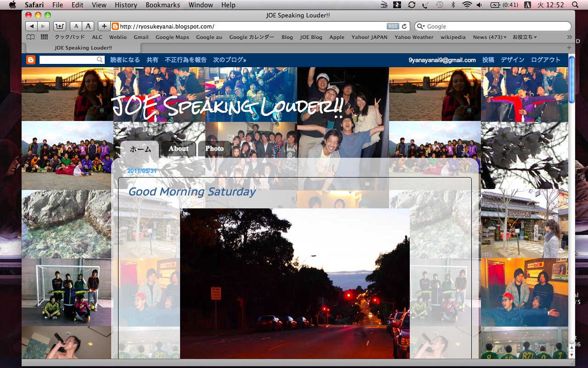
Task: Open the Safari application menu
Action: 34,5
